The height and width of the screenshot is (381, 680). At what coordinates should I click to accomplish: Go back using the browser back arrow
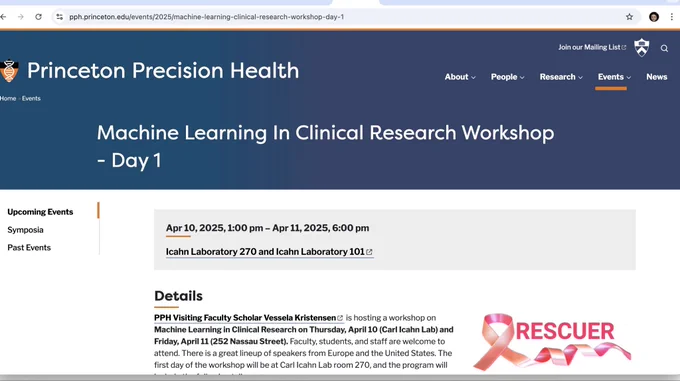click(x=3, y=17)
